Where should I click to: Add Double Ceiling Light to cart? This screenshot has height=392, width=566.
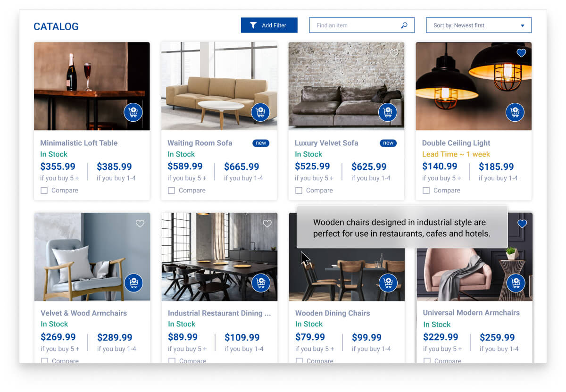[515, 112]
